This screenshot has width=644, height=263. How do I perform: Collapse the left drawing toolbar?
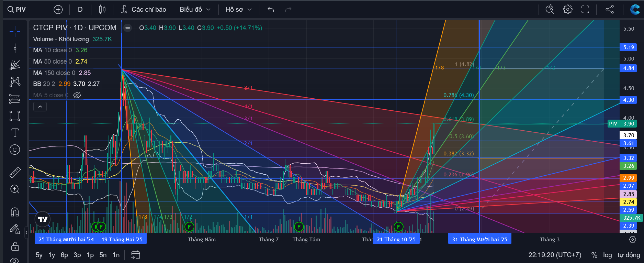click(26, 233)
